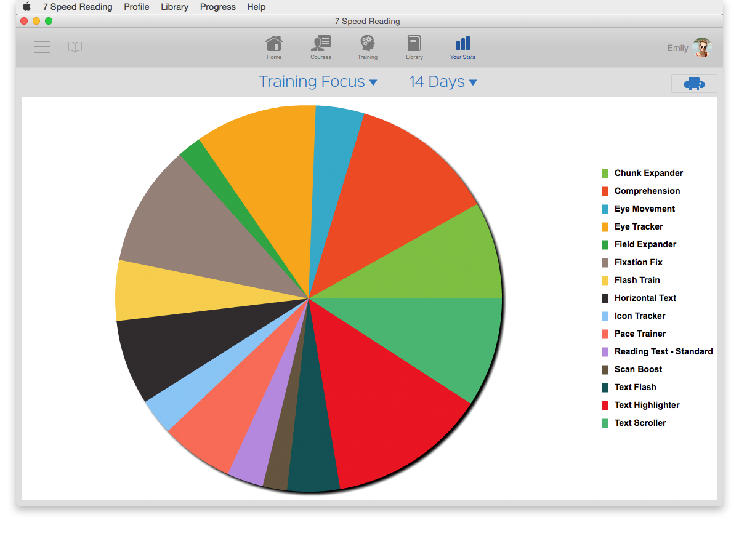The image size is (739, 560).
Task: Go to Home via house icon
Action: 274,47
